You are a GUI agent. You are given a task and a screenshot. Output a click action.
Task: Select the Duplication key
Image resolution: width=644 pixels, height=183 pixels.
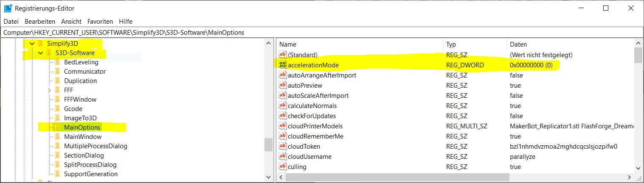pos(80,81)
